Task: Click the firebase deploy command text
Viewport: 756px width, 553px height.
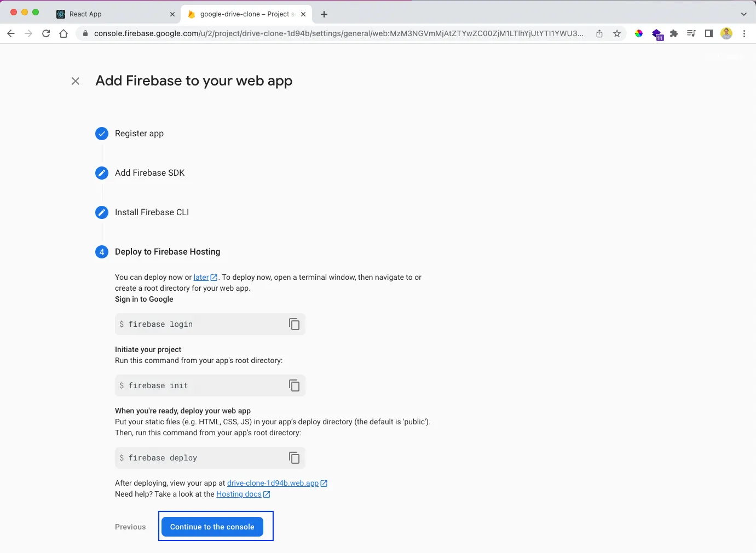Action: [163, 458]
